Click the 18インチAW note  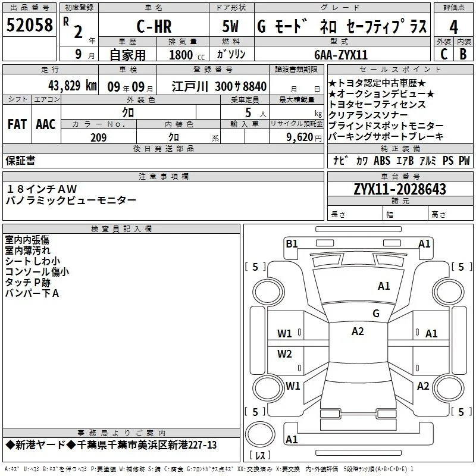click(42, 189)
